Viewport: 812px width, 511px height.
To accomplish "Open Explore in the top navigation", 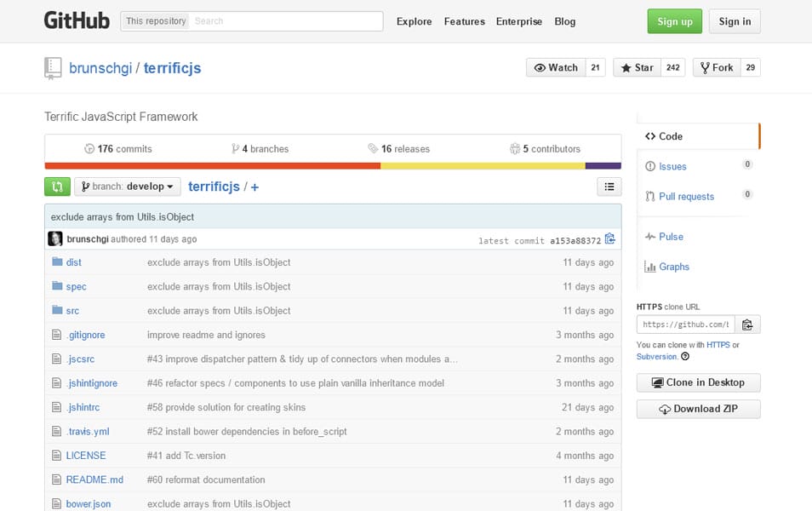I will coord(414,21).
